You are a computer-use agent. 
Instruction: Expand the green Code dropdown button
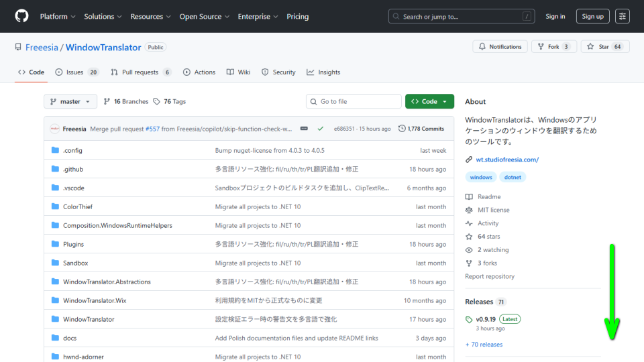(429, 102)
